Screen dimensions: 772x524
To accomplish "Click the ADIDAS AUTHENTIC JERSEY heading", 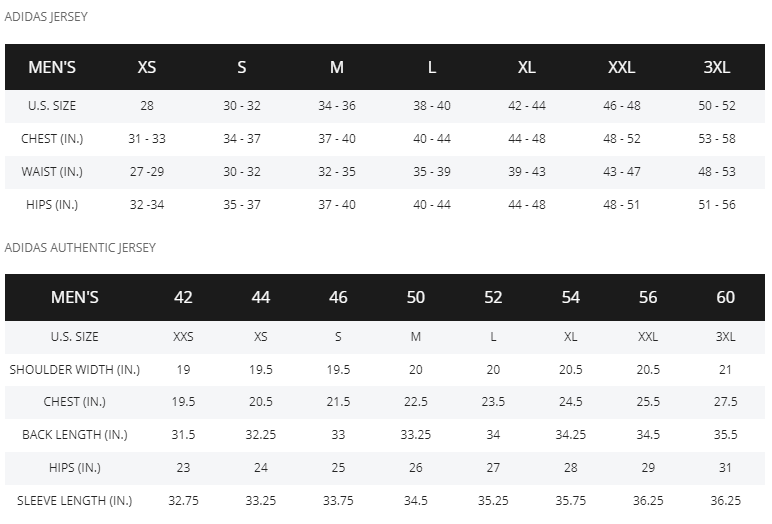I will (80, 247).
